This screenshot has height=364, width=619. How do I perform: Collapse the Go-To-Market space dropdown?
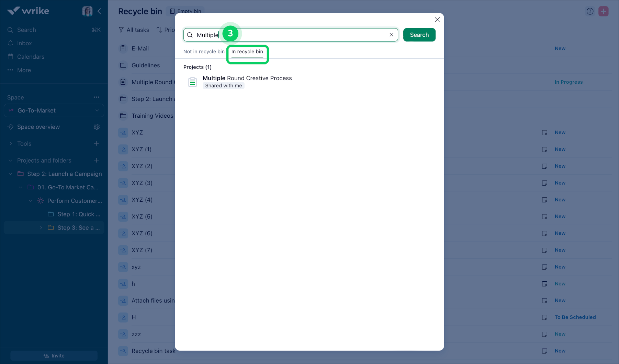(x=97, y=110)
